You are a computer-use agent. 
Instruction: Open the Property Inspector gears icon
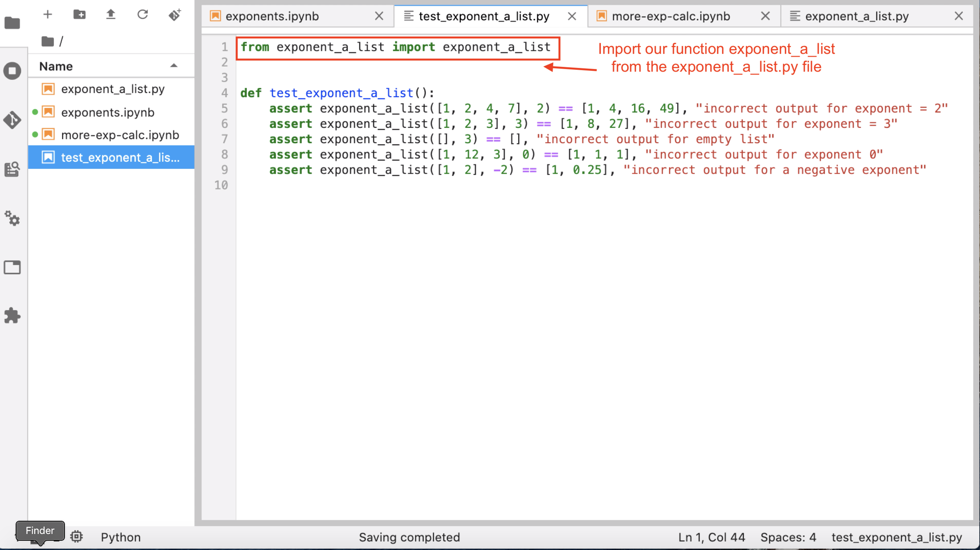[x=12, y=219]
